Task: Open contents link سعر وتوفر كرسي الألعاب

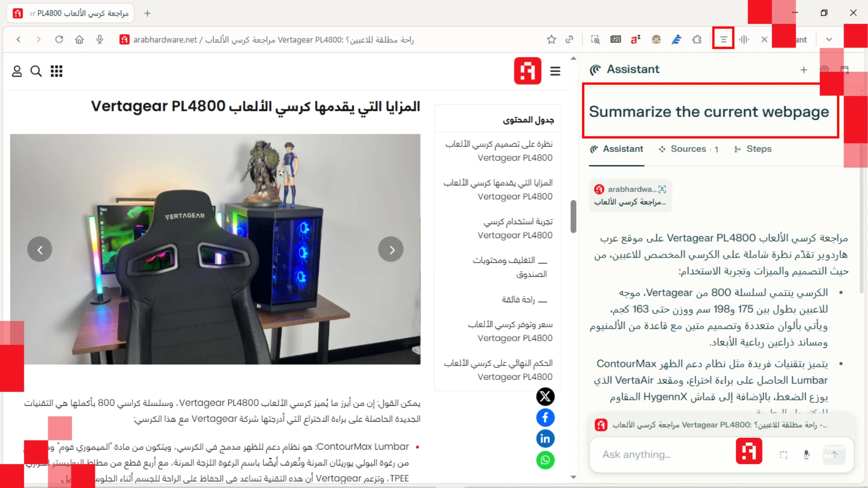Action: point(510,331)
